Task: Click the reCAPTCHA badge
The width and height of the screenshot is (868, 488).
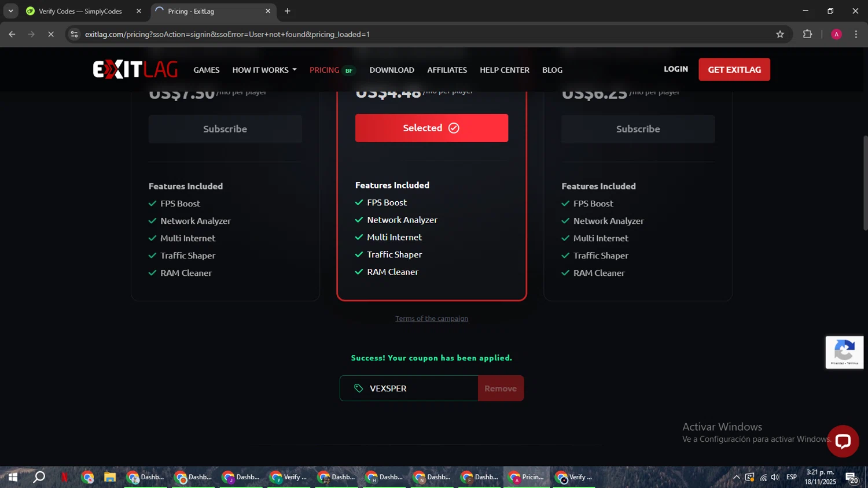Action: 844,352
